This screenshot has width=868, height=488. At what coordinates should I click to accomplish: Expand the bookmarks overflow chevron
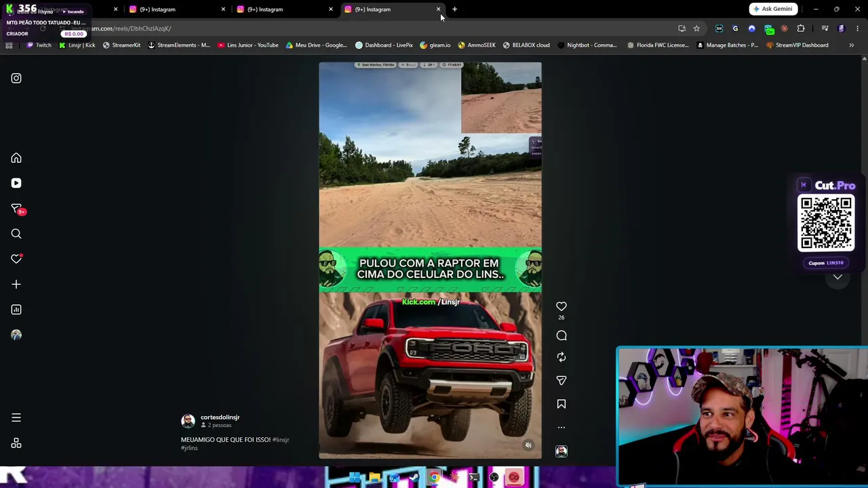pos(851,45)
